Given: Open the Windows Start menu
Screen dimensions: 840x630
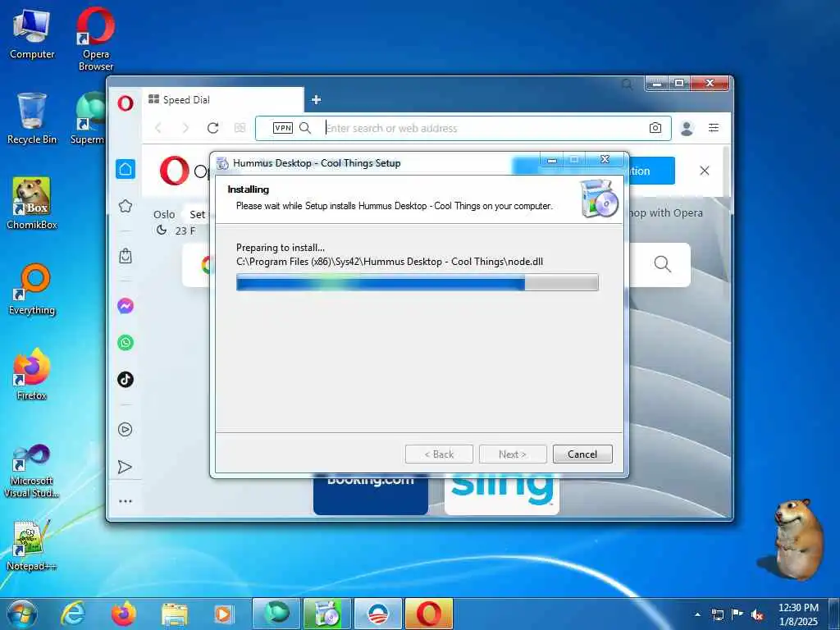Looking at the screenshot, I should click(21, 614).
